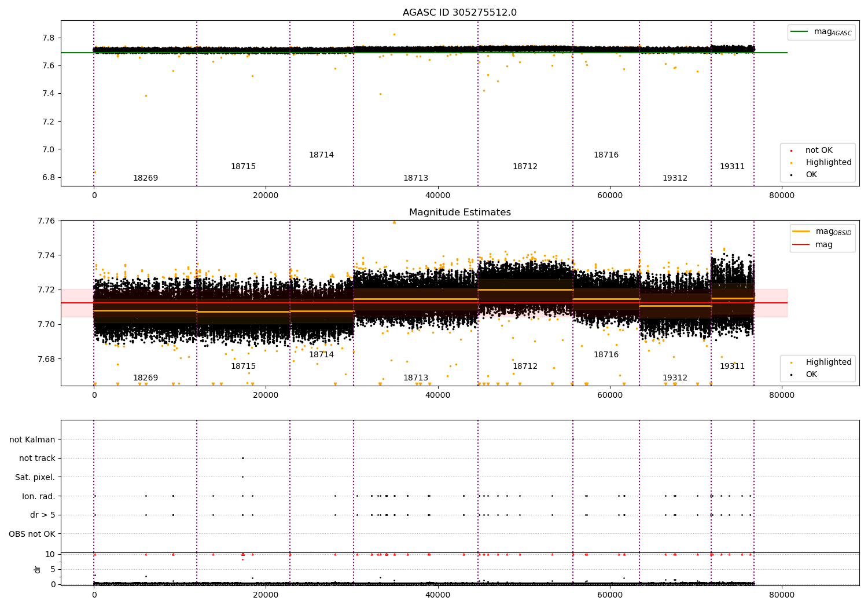Click OBSID label 18714 in Magnitude Estimates plot
Image resolution: width=868 pixels, height=608 pixels.
tap(321, 355)
